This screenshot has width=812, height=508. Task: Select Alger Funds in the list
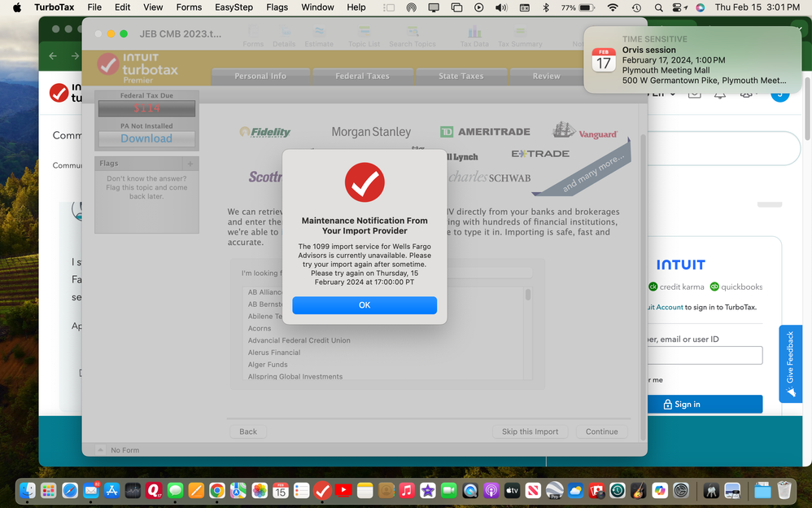[x=268, y=365]
